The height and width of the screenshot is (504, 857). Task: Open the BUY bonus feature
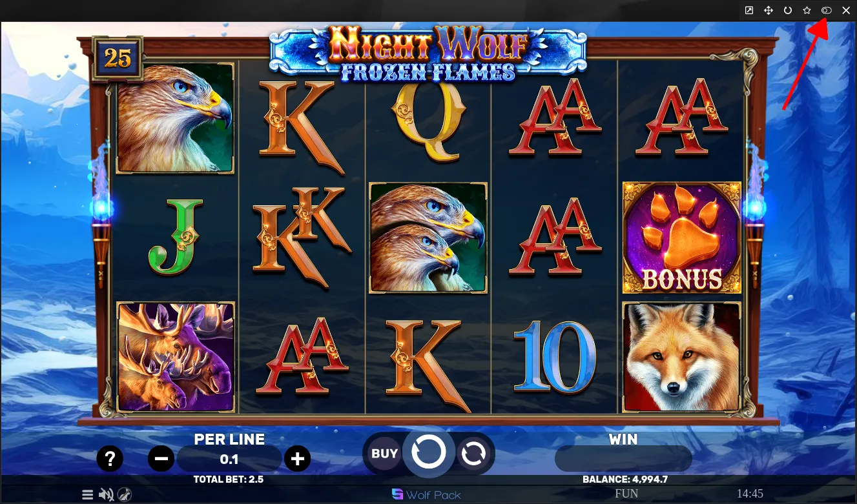point(384,454)
